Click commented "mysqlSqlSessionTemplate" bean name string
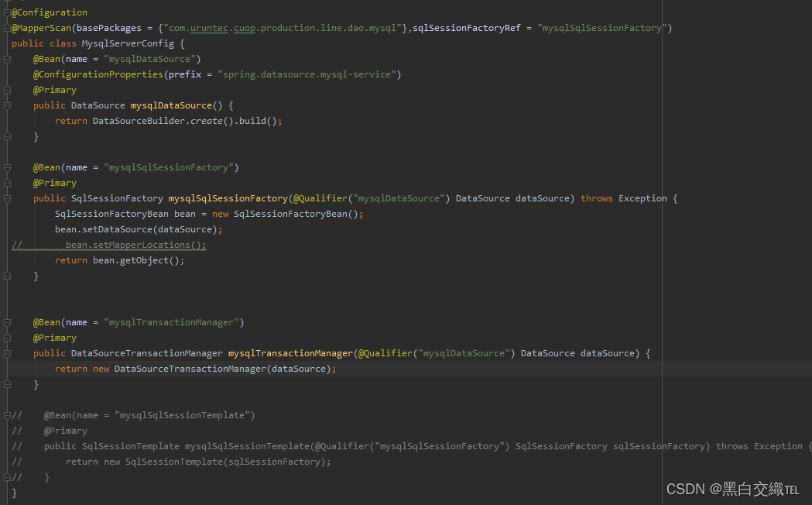 click(182, 415)
